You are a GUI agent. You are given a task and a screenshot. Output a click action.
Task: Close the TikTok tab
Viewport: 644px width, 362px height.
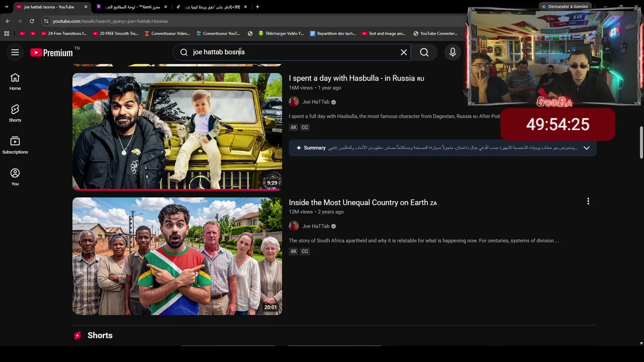pos(245,7)
